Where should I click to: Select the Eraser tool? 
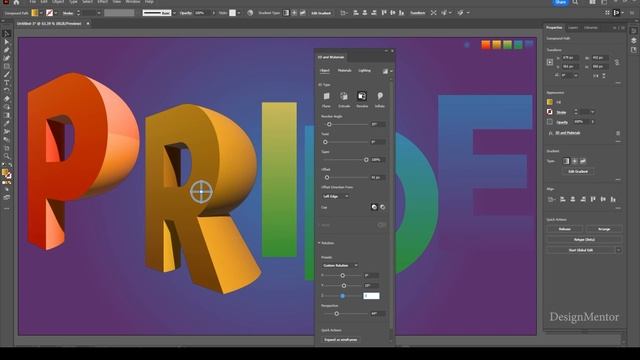click(7, 99)
